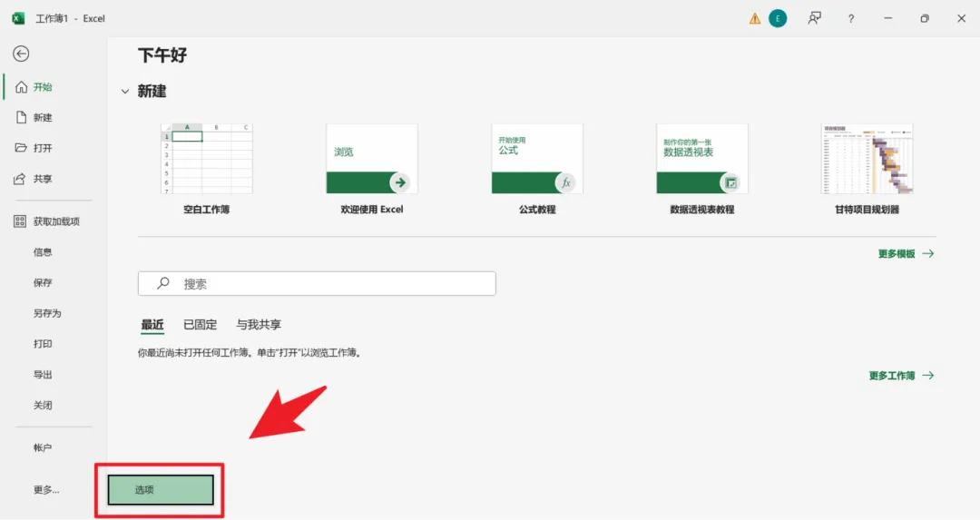980x520 pixels.
Task: Click 更多... in the sidebar
Action: click(x=47, y=490)
